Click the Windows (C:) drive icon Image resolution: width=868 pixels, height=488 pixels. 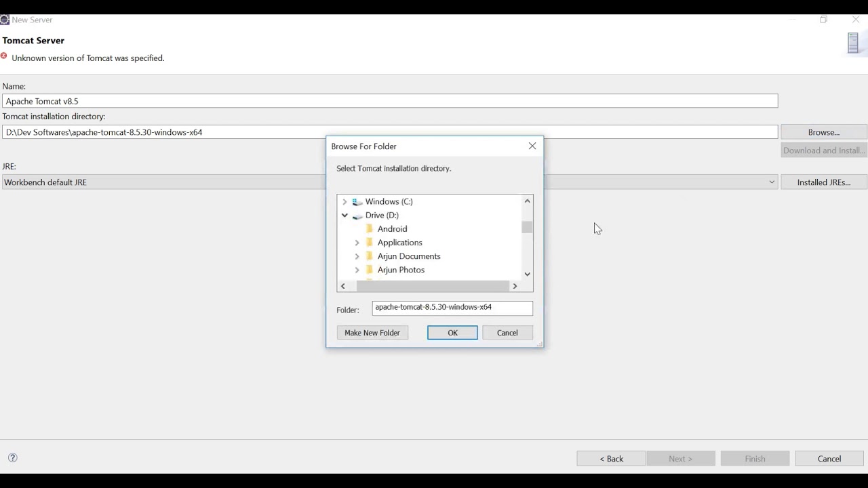coord(357,202)
